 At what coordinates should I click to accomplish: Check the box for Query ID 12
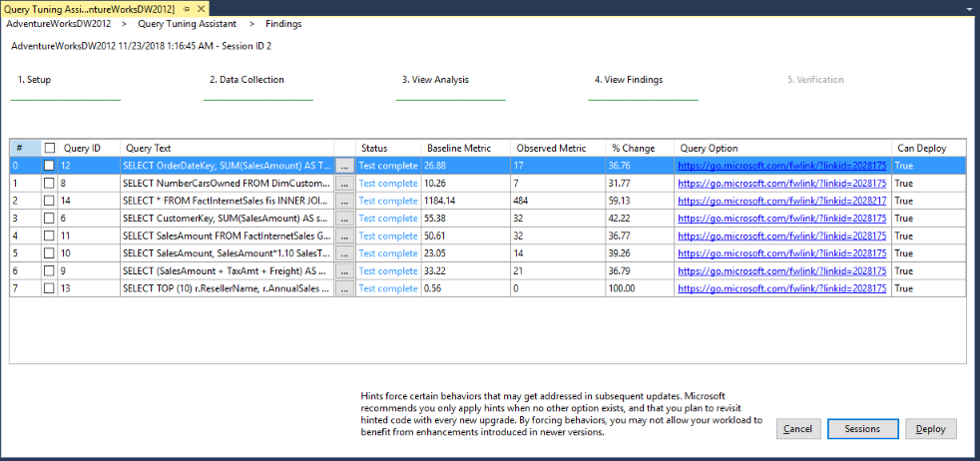[x=50, y=166]
